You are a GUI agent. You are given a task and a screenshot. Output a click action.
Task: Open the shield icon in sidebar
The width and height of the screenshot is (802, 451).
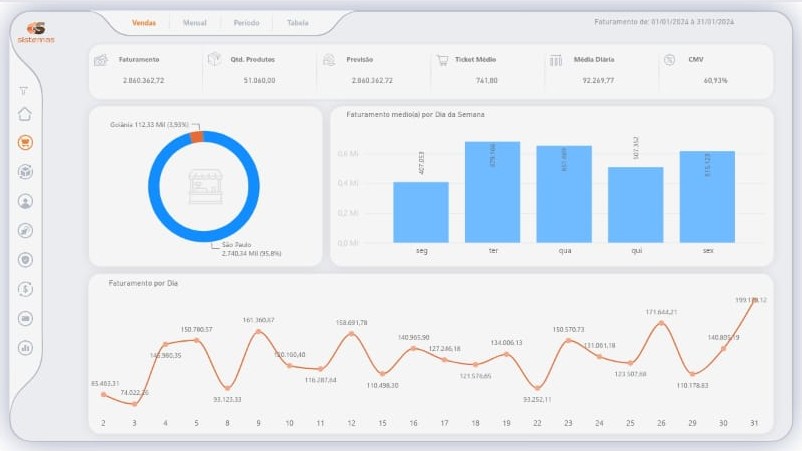coord(25,260)
